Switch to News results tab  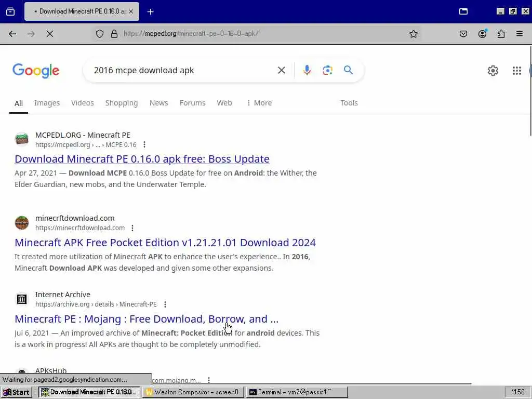(x=159, y=103)
